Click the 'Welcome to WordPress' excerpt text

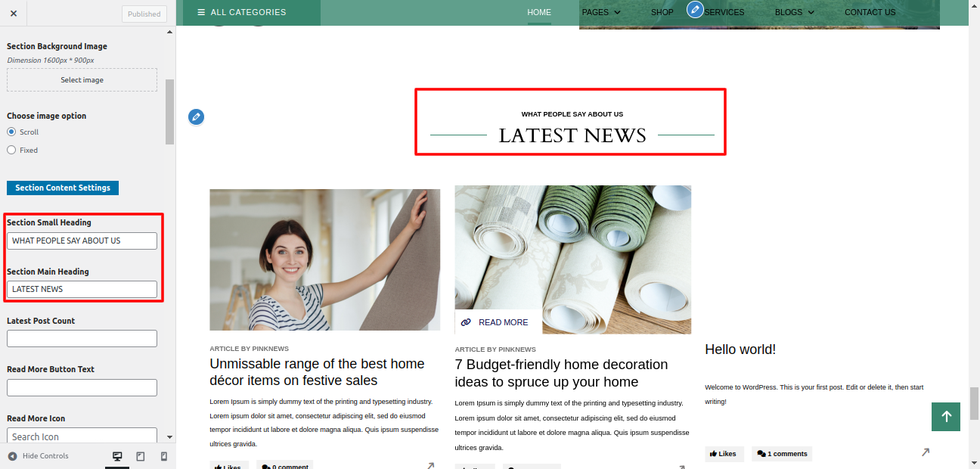pos(814,394)
